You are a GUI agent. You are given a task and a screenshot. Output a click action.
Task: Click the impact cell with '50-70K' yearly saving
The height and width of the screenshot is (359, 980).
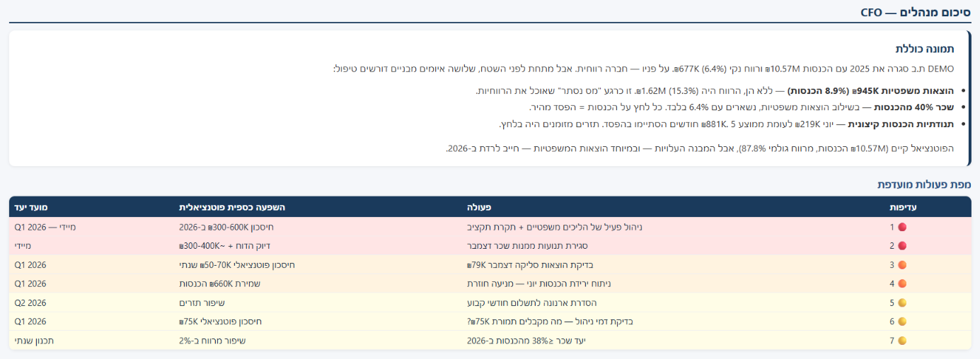pyautogui.click(x=237, y=265)
